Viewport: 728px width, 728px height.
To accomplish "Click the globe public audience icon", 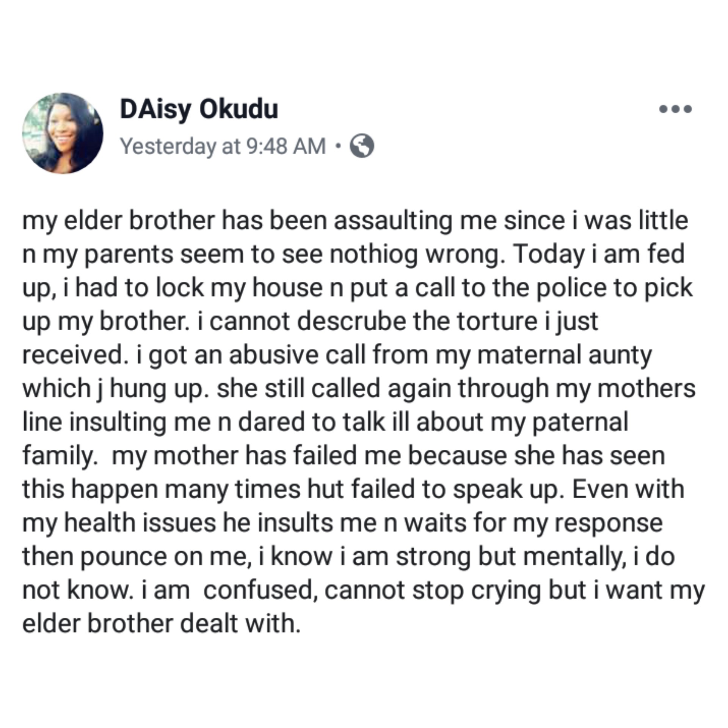I will (361, 146).
